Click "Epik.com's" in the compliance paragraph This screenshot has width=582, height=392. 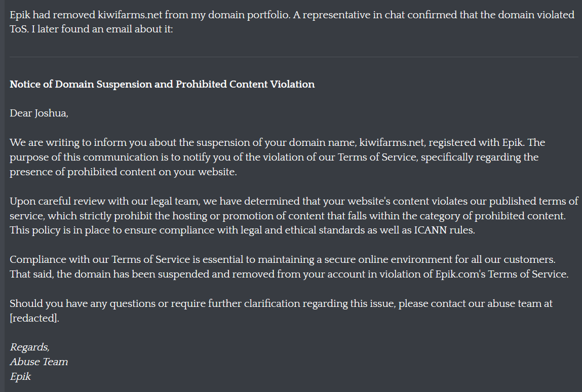[460, 275]
